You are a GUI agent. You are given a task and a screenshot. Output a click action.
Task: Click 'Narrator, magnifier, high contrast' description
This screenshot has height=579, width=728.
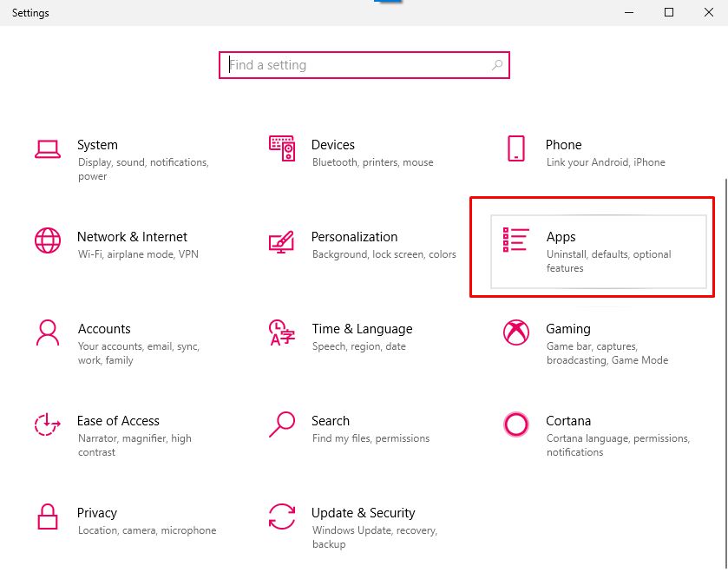tap(134, 444)
